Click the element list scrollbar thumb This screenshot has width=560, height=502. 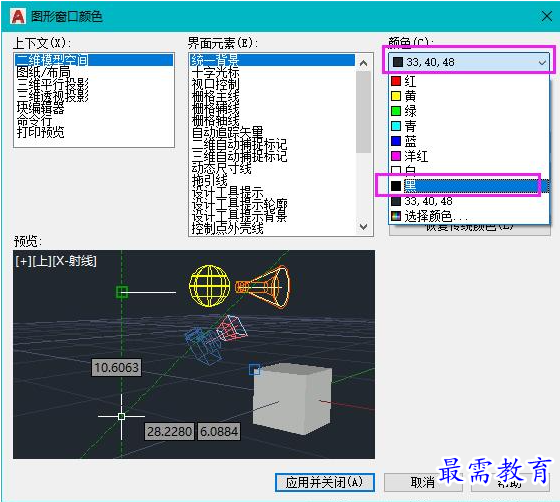pyautogui.click(x=364, y=112)
